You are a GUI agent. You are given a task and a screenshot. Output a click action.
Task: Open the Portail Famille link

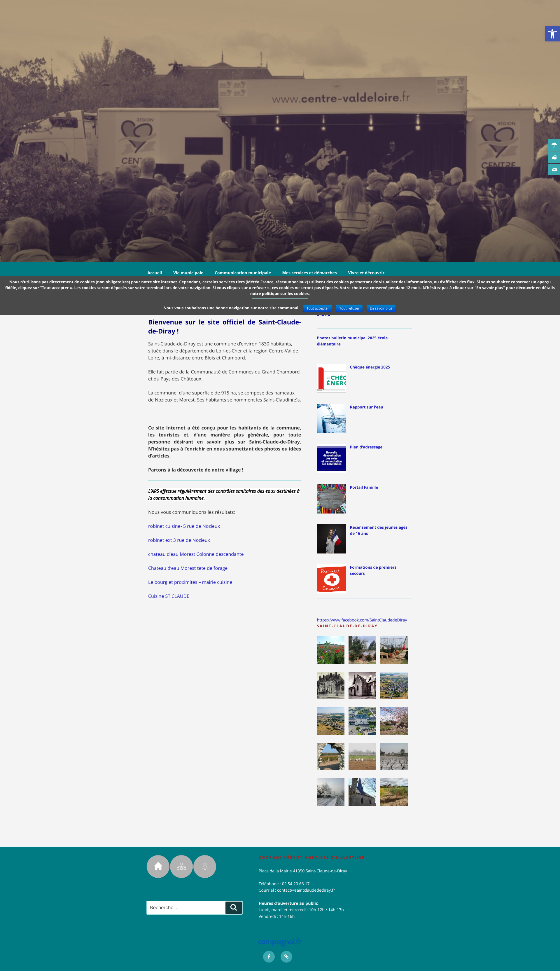click(x=364, y=487)
